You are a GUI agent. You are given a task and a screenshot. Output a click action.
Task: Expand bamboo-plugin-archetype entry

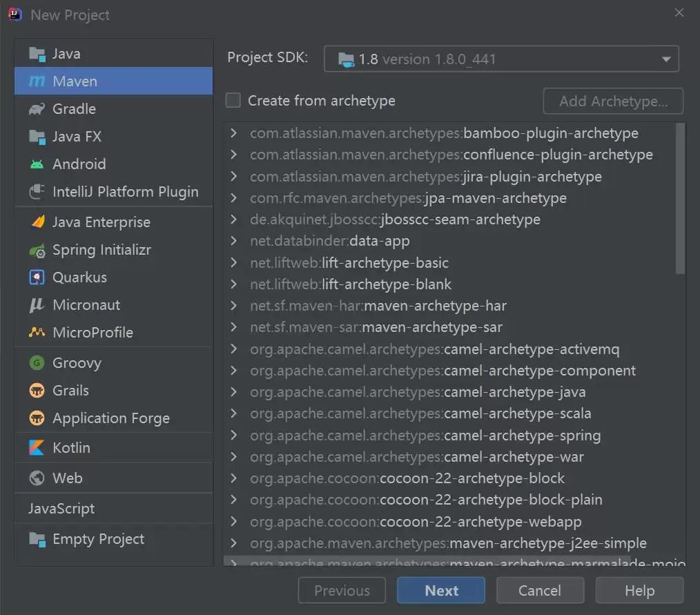[233, 133]
